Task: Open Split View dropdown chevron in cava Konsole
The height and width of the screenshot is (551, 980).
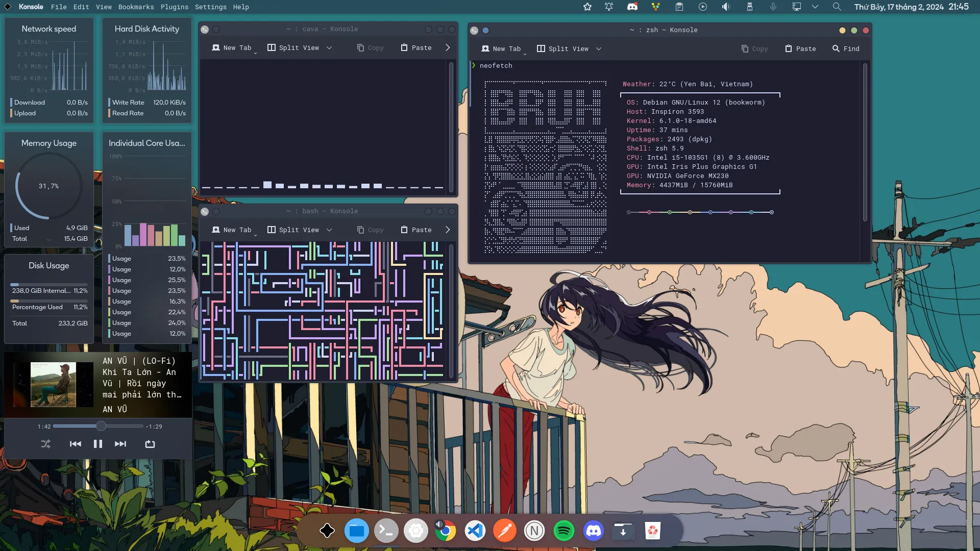Action: (x=329, y=48)
